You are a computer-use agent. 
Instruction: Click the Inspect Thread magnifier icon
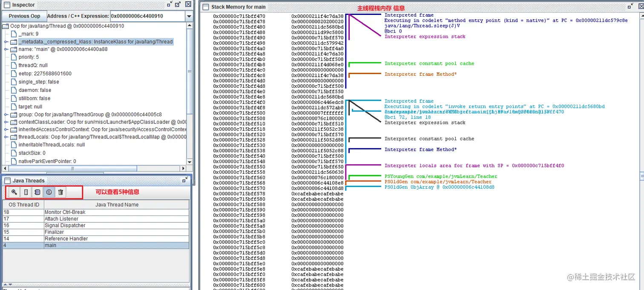pos(14,192)
